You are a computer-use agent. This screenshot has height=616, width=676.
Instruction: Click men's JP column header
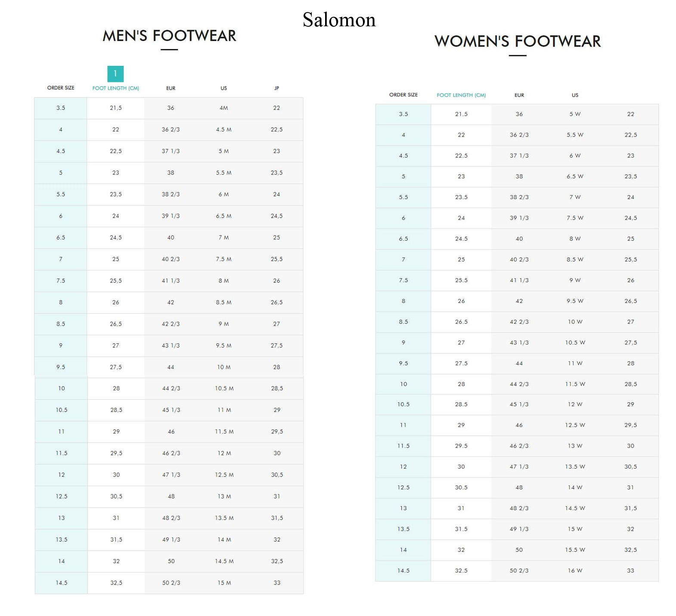coord(277,88)
